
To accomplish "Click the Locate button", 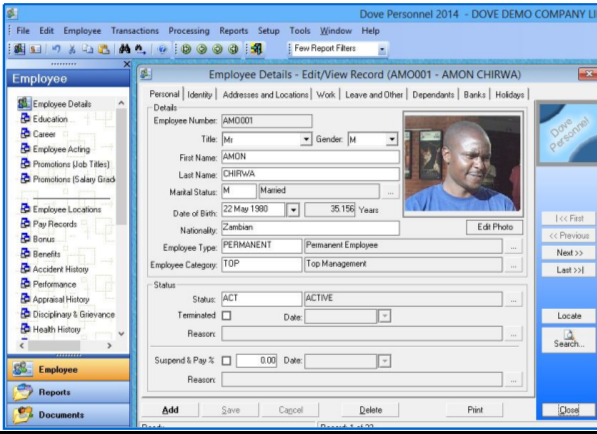I will 569,316.
